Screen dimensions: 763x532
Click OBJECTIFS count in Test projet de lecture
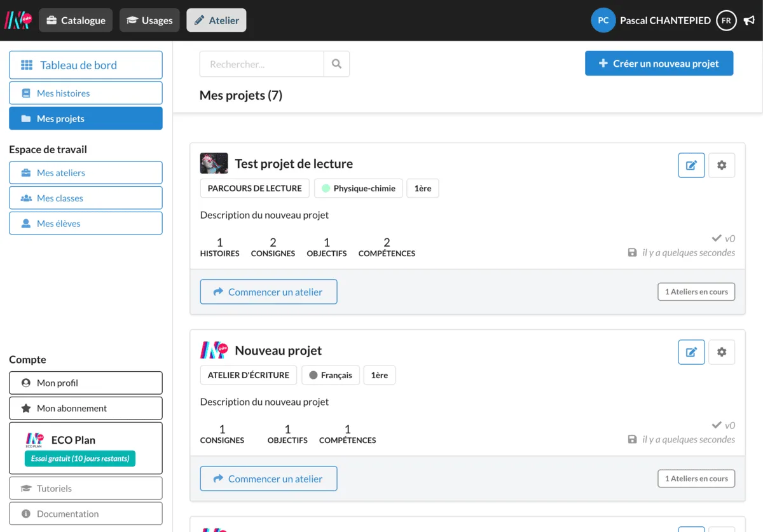tap(327, 247)
